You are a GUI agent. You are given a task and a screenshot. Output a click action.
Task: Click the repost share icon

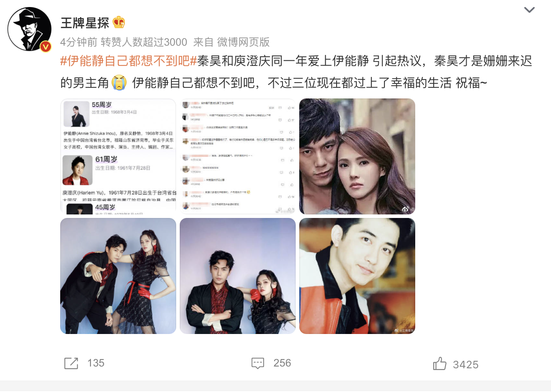(x=71, y=363)
